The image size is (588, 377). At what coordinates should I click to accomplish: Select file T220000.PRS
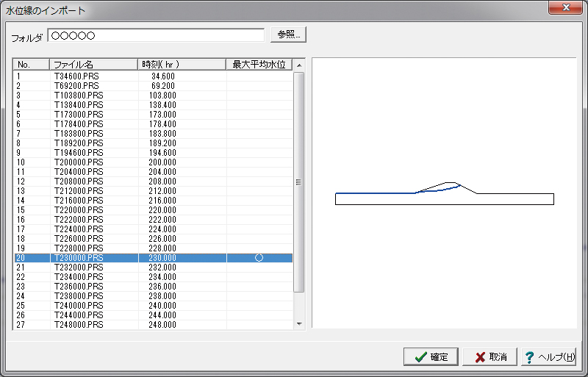(x=79, y=210)
